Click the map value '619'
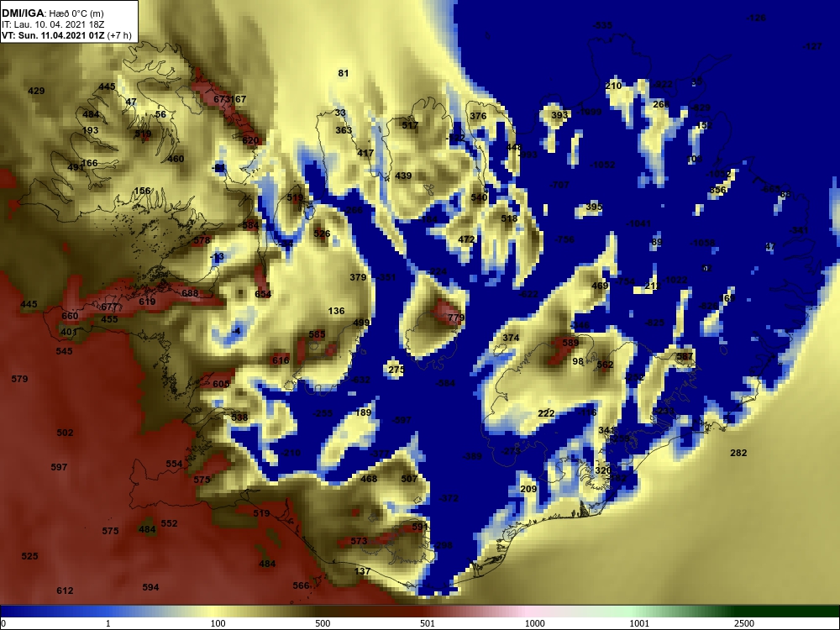The image size is (840, 630). click(x=147, y=302)
